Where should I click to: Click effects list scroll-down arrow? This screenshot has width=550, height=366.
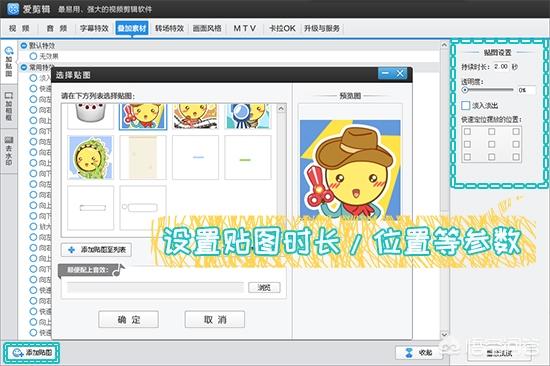tap(444, 334)
